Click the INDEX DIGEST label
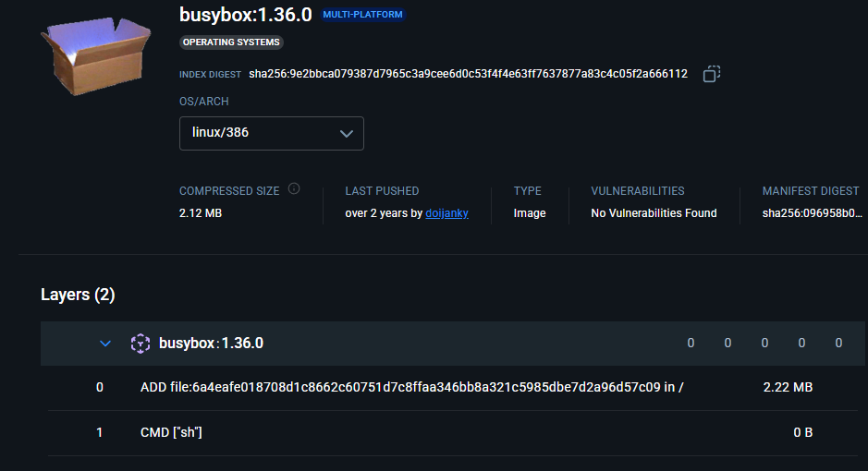 211,75
